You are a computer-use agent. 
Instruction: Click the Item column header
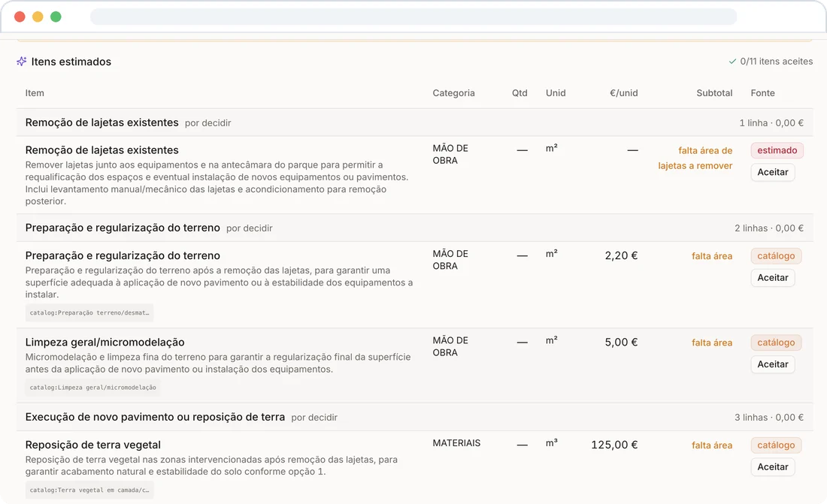[35, 93]
